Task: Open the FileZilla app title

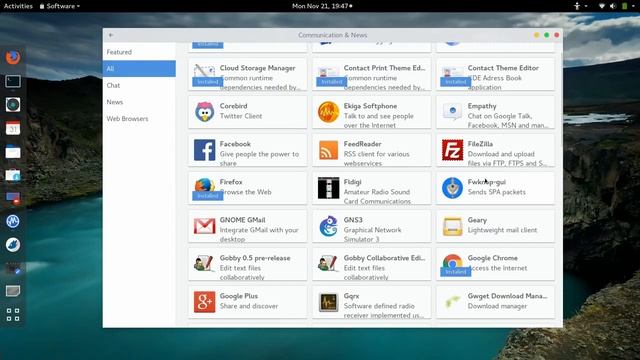Action: (480, 144)
